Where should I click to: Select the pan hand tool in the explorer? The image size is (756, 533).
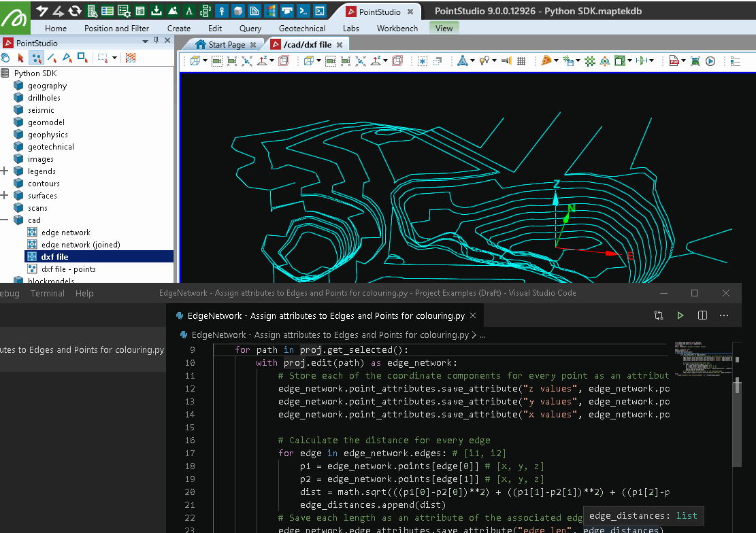coord(6,58)
